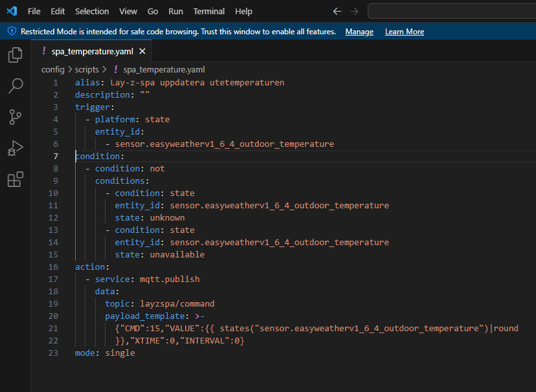536x392 pixels.
Task: Open the Search view in activity bar
Action: pyautogui.click(x=15, y=85)
